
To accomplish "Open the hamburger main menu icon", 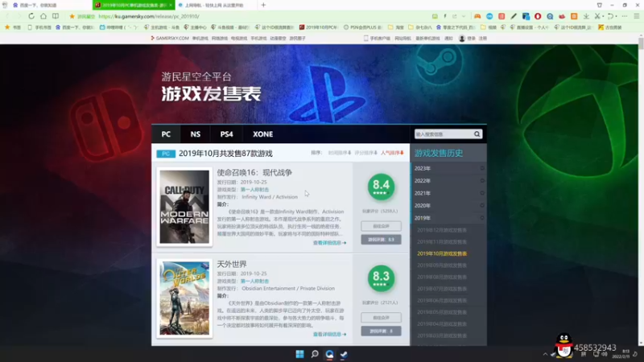I will 636,16.
